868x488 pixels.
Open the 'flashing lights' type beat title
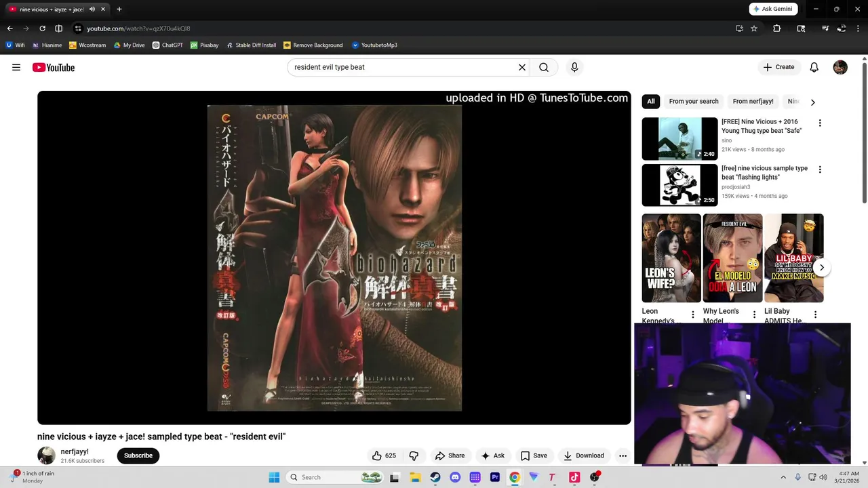point(764,173)
